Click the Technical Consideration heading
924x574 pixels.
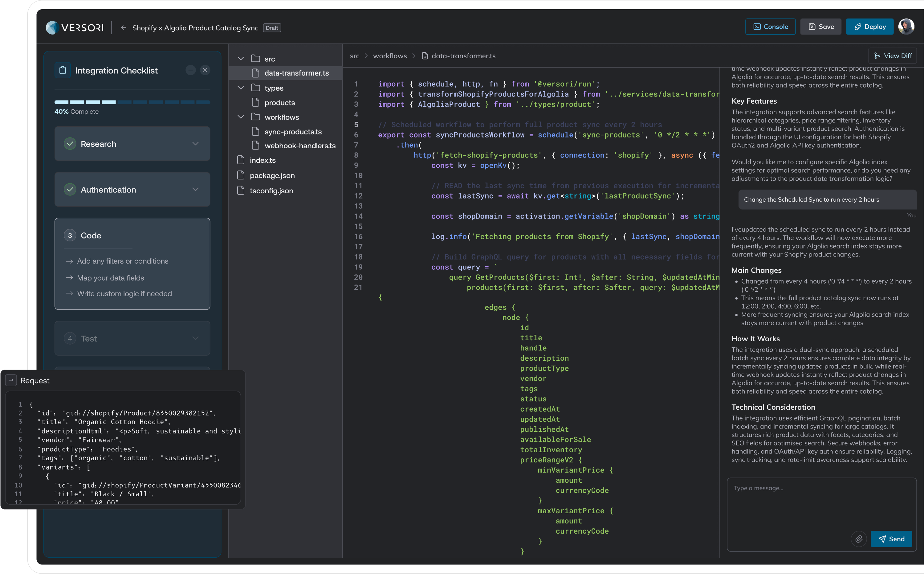(x=773, y=407)
